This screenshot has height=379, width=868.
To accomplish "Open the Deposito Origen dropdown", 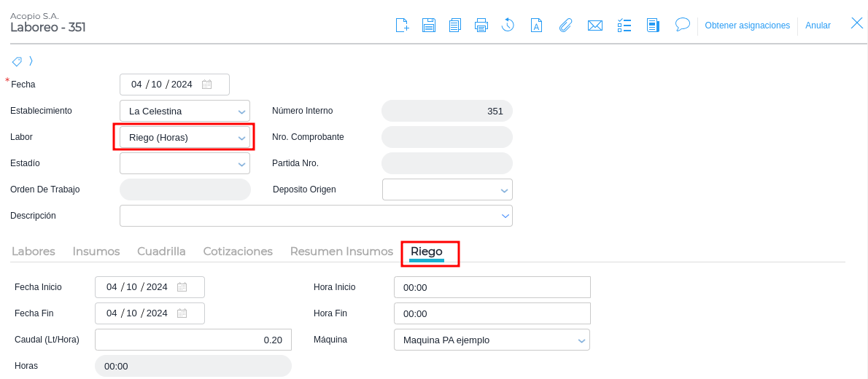I will pyautogui.click(x=504, y=190).
